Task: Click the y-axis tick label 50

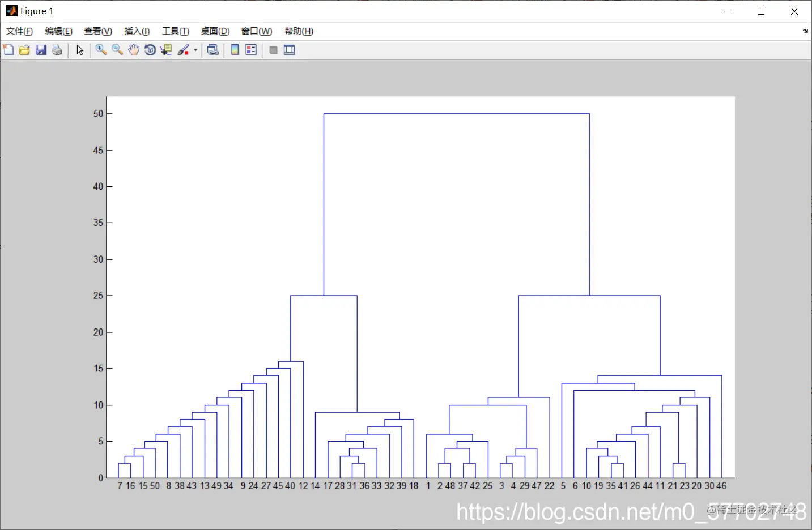Action: (99, 114)
